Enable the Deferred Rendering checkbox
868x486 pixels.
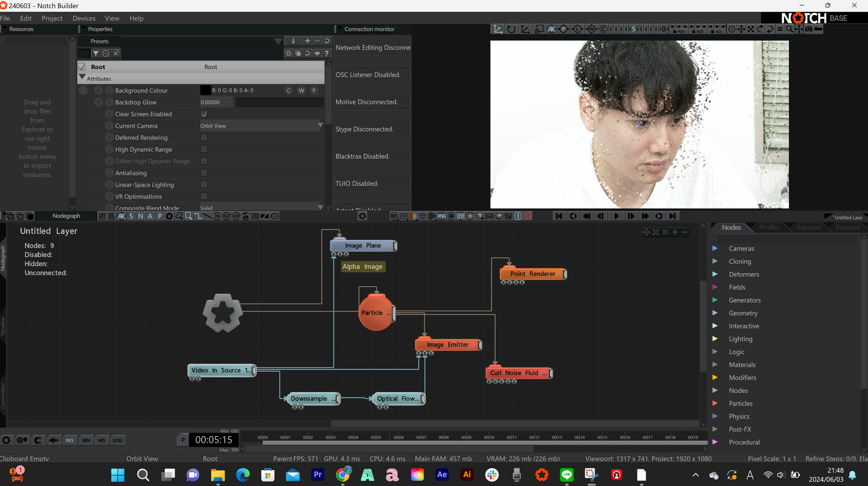click(x=204, y=137)
